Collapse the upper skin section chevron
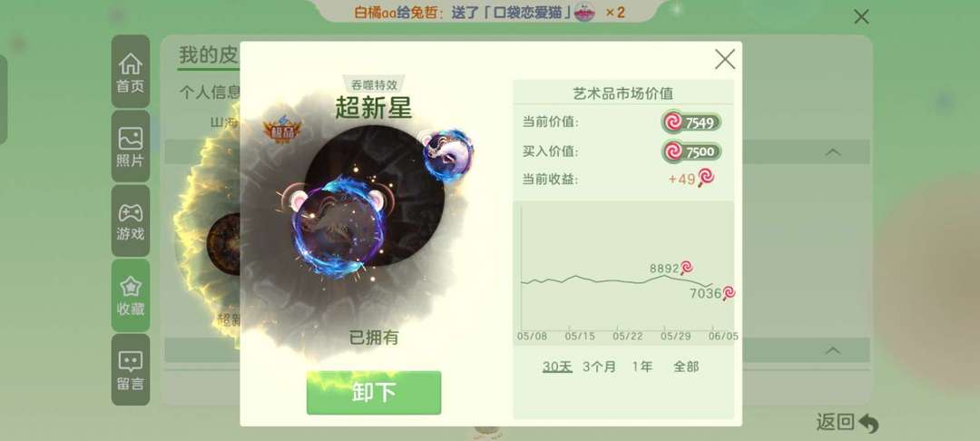The width and height of the screenshot is (980, 441). tap(832, 152)
